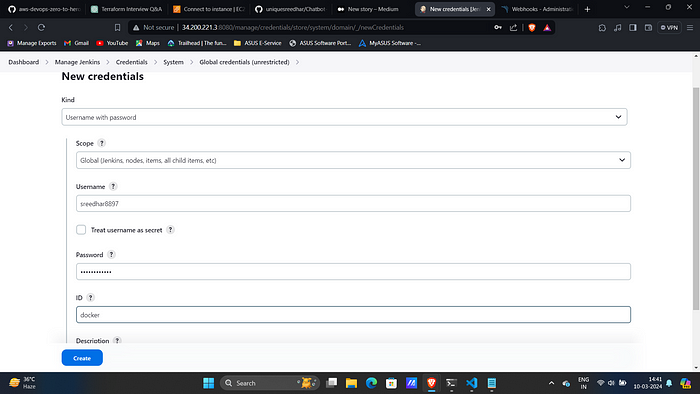The image size is (700, 394).
Task: Click the Password input field
Action: click(x=353, y=272)
